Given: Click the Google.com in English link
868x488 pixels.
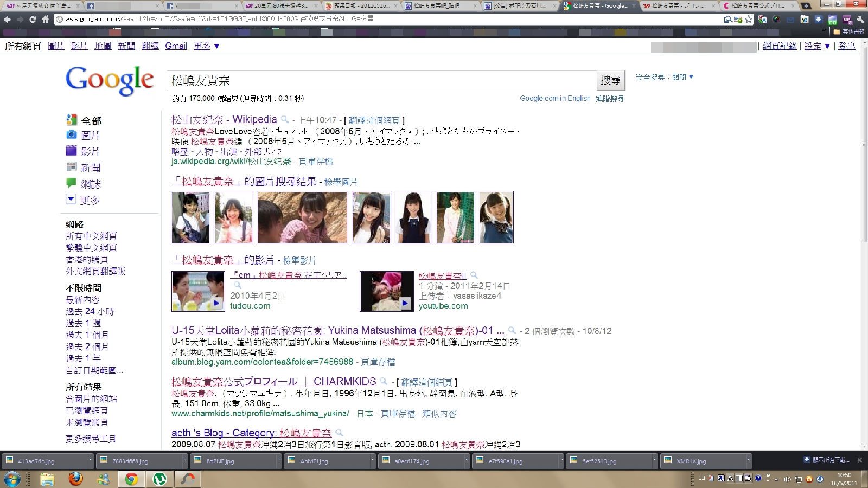Looking at the screenshot, I should click(x=555, y=99).
